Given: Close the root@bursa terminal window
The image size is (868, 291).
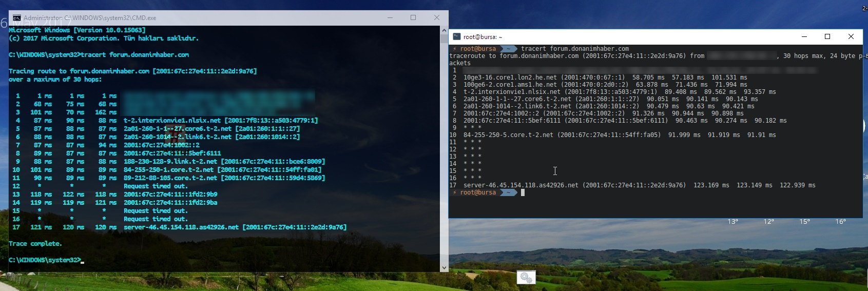Looking at the screenshot, I should (x=851, y=36).
